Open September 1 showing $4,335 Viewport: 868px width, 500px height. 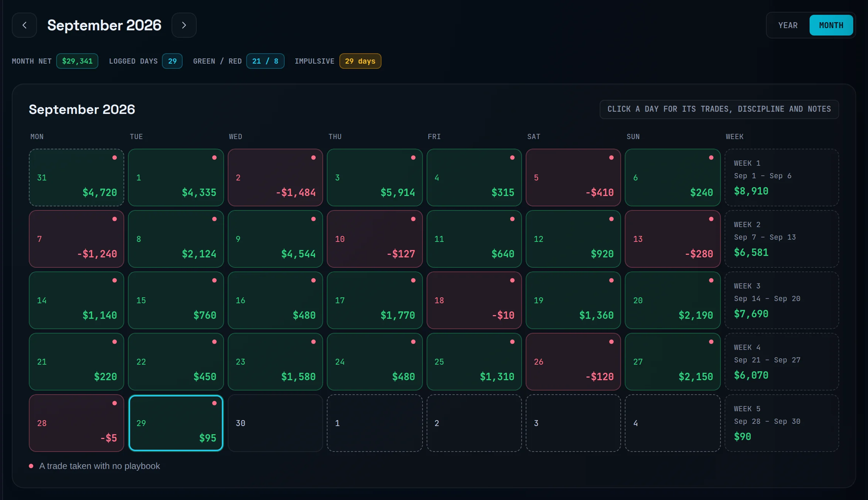[x=176, y=178]
